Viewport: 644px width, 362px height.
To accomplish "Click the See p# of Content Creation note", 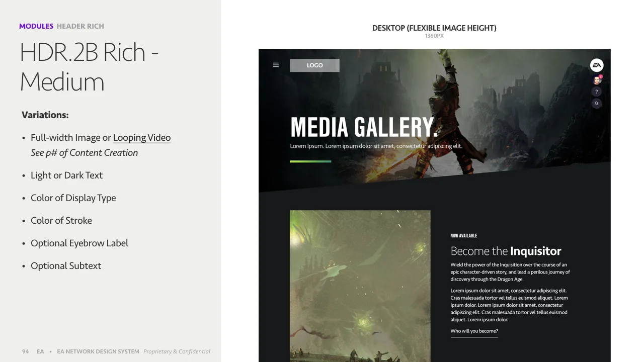I will point(85,152).
